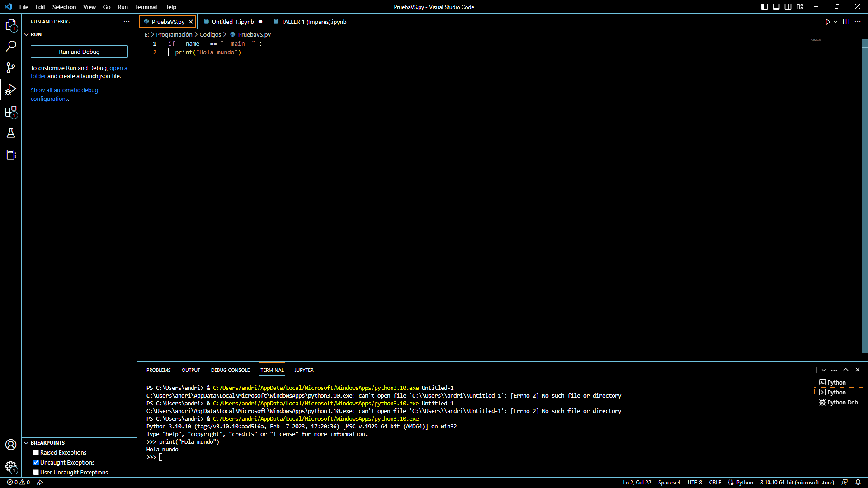Screen dimensions: 868x488
Task: Open the Search view
Action: click(11, 46)
